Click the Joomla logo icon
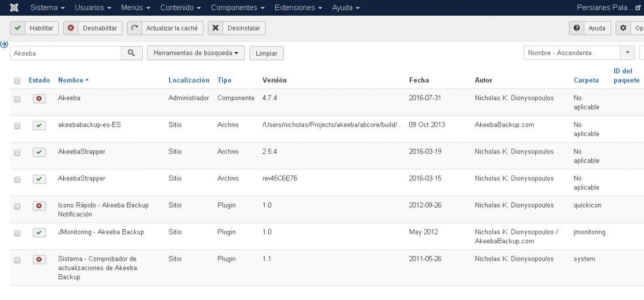This screenshot has width=644, height=300. (x=14, y=8)
